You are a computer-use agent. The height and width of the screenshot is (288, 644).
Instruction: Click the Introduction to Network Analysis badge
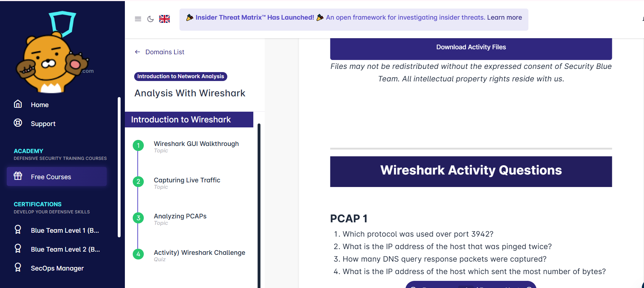click(x=181, y=76)
